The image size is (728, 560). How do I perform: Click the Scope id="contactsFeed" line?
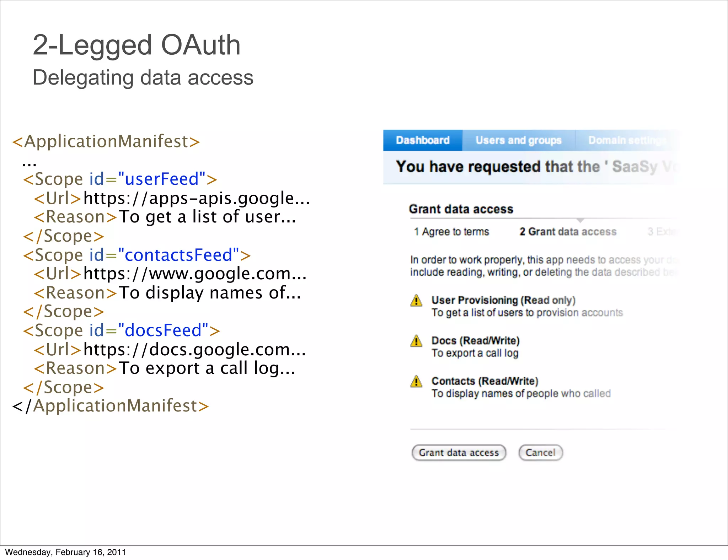coord(137,255)
